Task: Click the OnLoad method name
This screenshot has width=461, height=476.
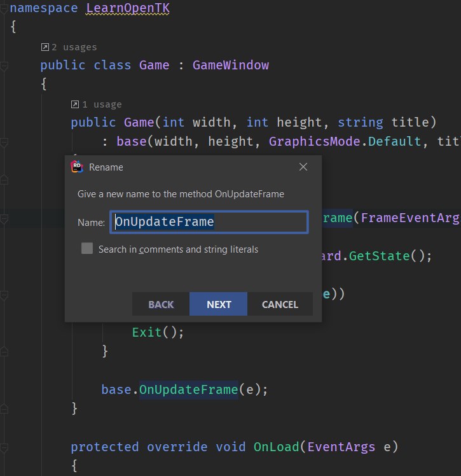Action: click(277, 447)
